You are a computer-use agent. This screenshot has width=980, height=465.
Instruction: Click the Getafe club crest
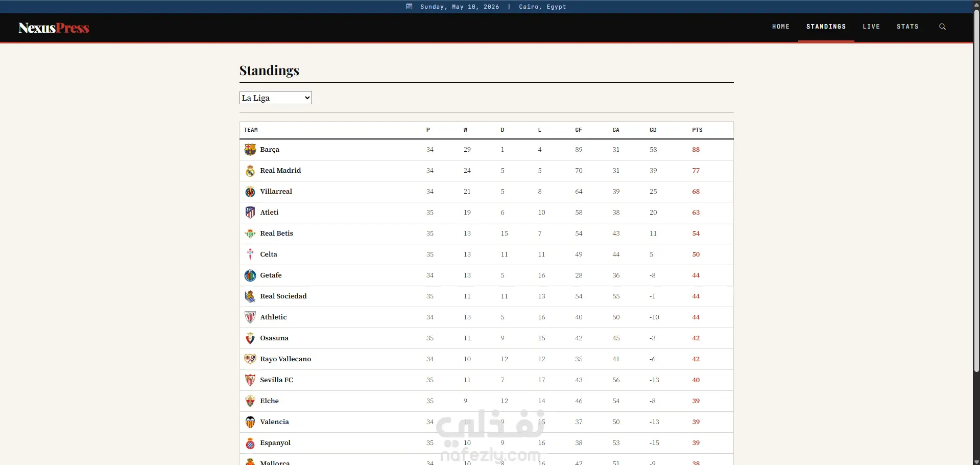click(x=250, y=275)
